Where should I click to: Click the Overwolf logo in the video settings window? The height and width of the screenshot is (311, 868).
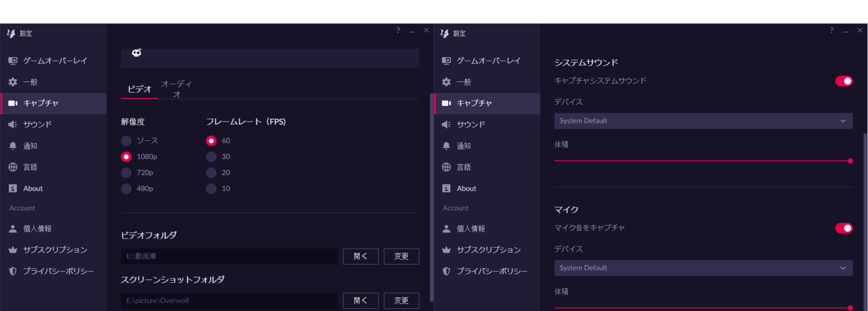tap(11, 33)
